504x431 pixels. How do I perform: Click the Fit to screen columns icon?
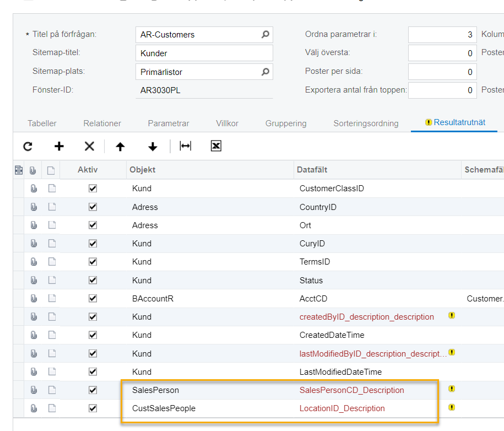186,146
